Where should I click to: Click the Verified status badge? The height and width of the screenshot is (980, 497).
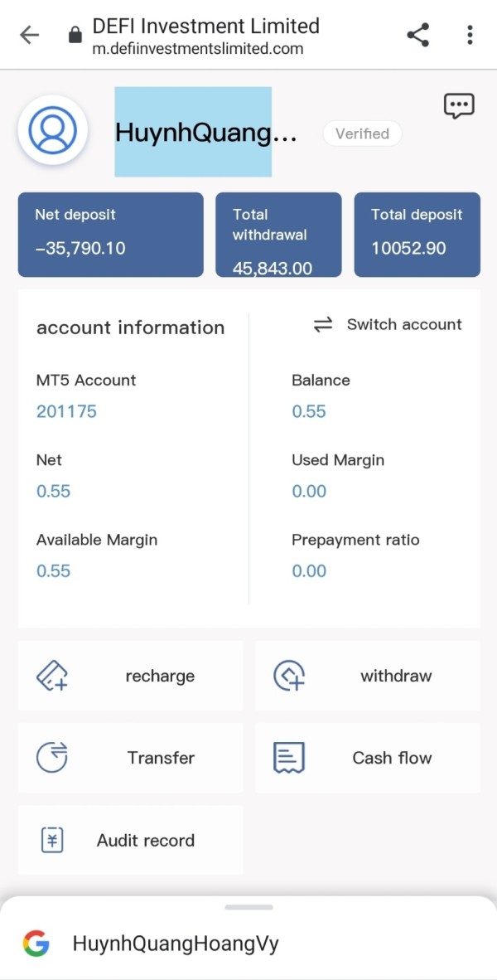pyautogui.click(x=362, y=133)
